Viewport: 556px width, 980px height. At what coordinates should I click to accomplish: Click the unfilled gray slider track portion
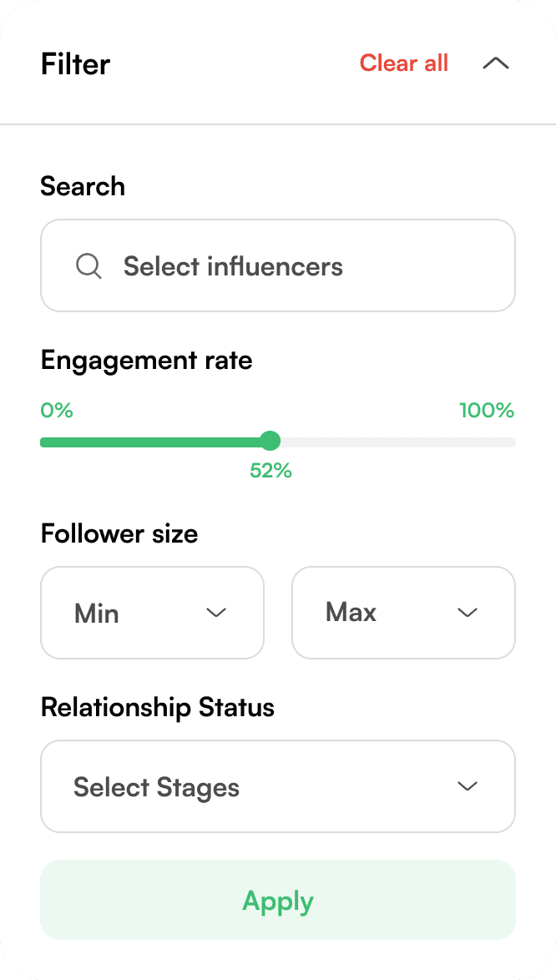pyautogui.click(x=398, y=442)
